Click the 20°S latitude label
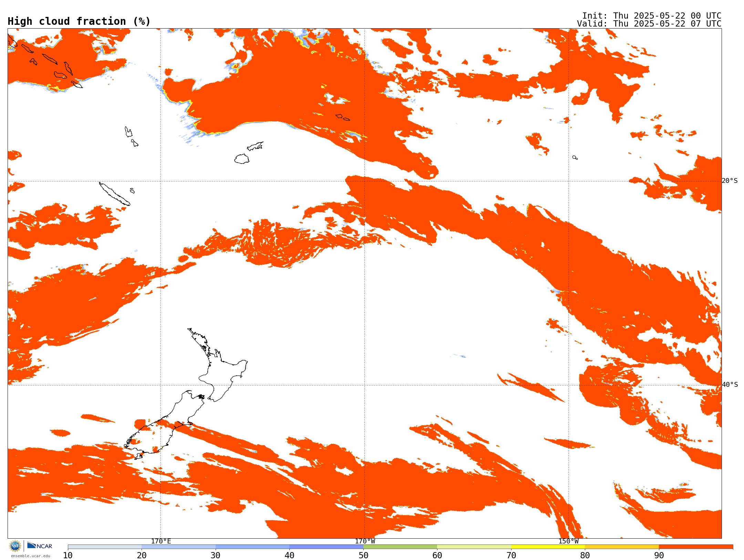The height and width of the screenshot is (560, 744). [730, 181]
